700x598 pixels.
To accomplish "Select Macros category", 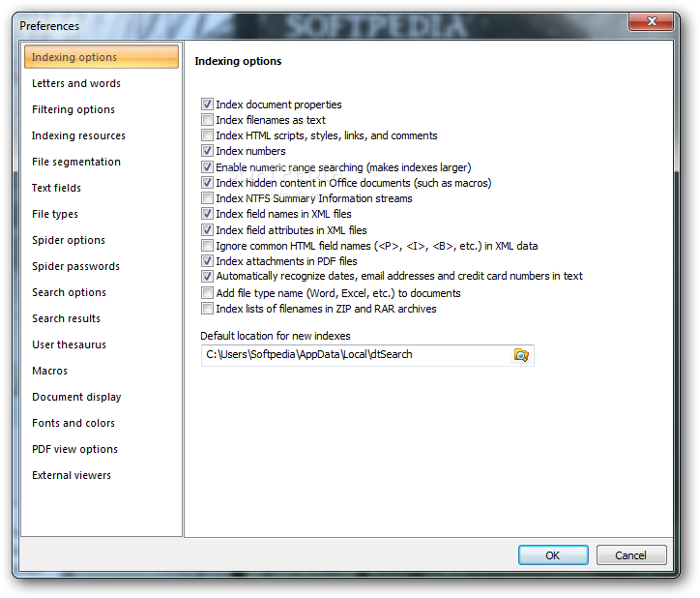I will (102, 371).
